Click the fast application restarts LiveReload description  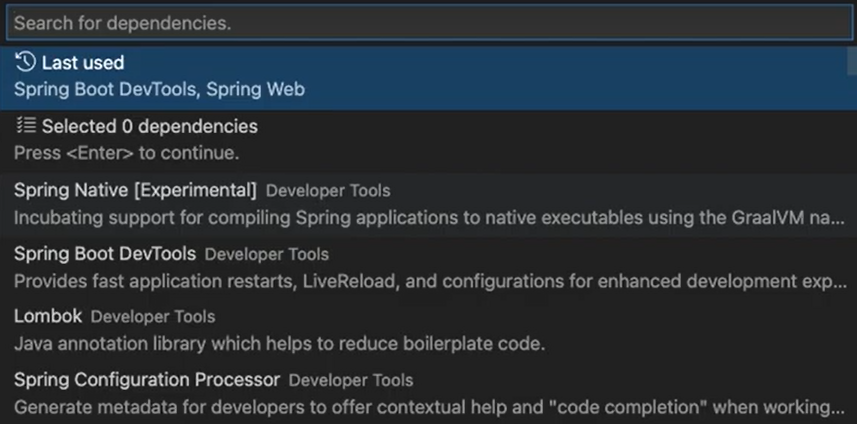pos(430,281)
